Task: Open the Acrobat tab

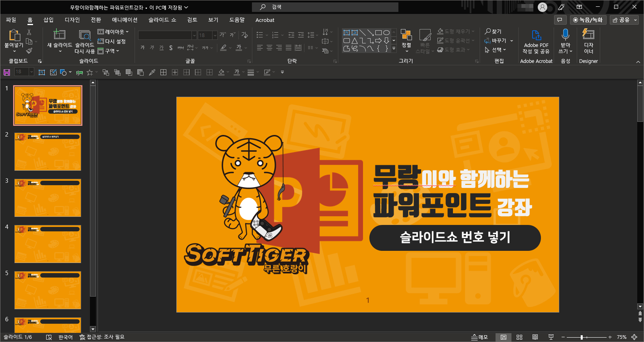Action: click(265, 20)
